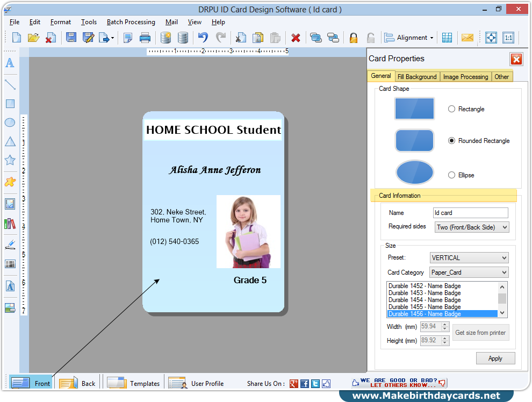Open the Signature pen tool
Image resolution: width=532 pixels, height=402 pixels.
(10, 245)
